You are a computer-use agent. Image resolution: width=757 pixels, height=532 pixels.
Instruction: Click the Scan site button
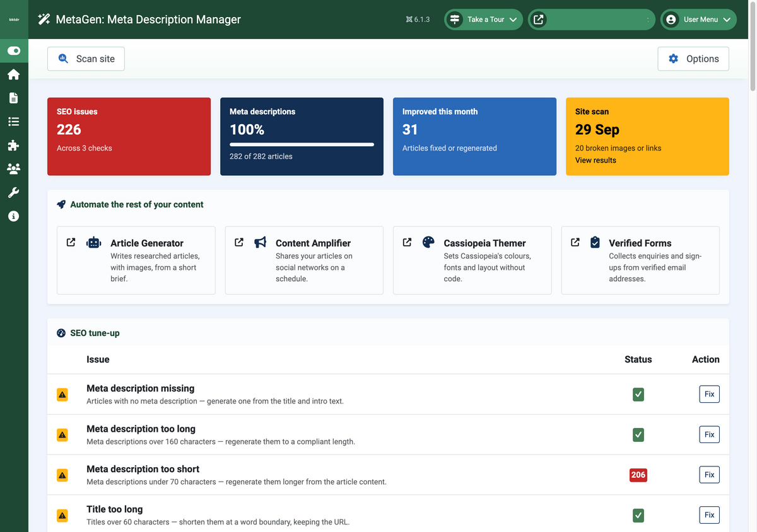86,59
